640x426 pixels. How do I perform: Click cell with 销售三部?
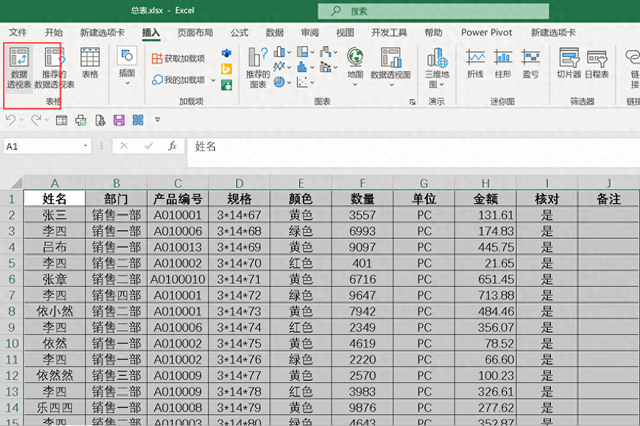coord(116,375)
